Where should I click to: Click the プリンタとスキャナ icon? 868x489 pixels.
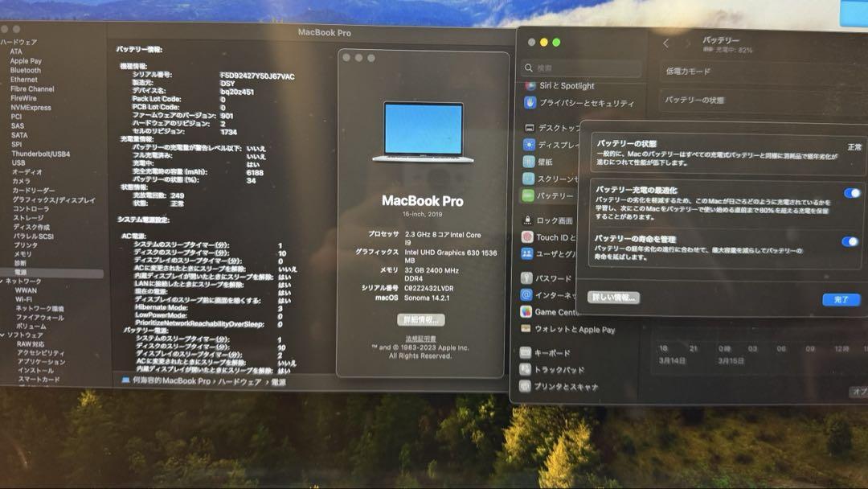pyautogui.click(x=525, y=387)
